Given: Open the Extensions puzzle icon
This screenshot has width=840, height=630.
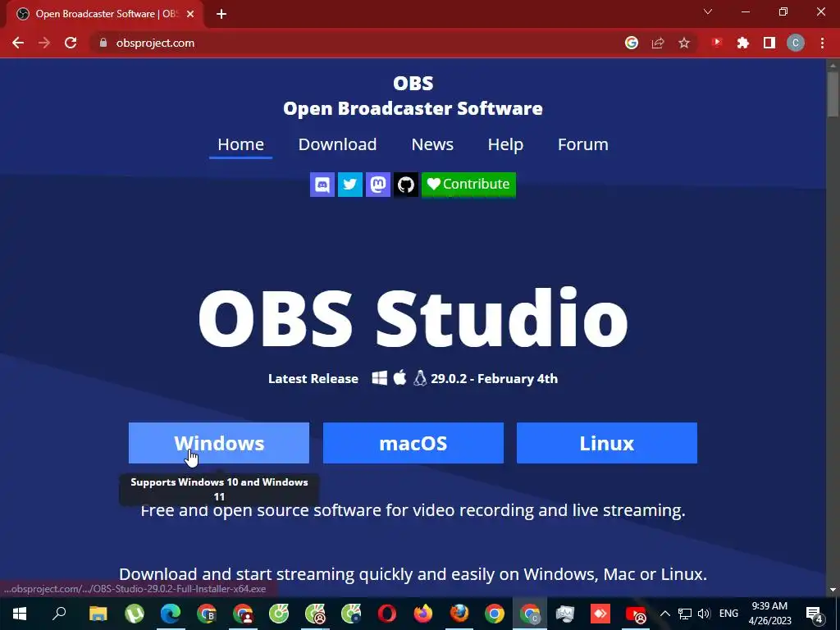Looking at the screenshot, I should (x=743, y=43).
